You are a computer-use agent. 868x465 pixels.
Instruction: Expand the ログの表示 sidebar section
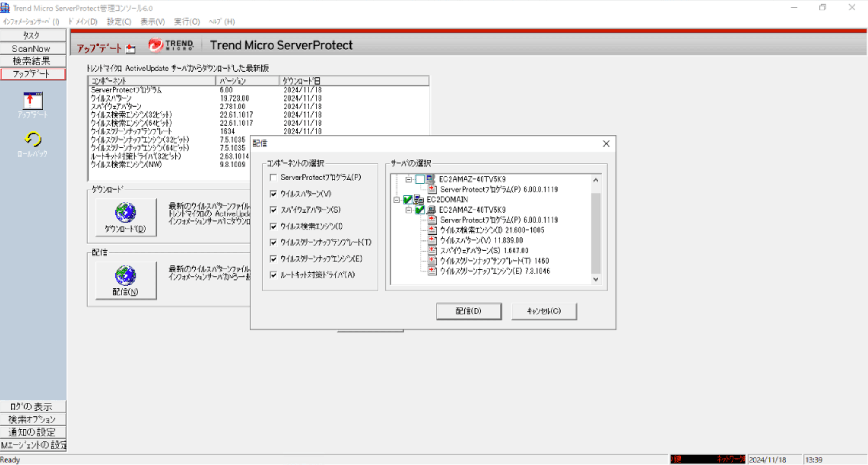tap(33, 406)
